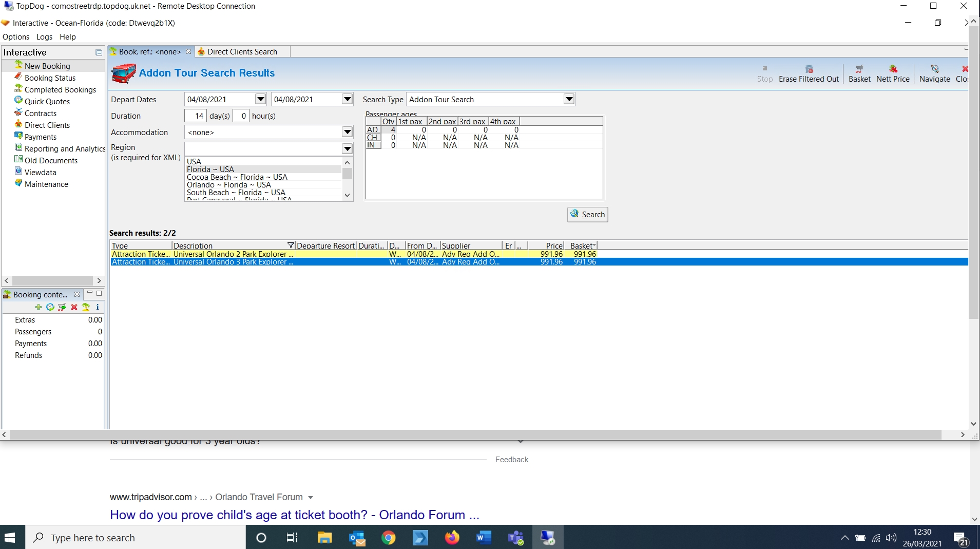Open Reporting and Analytics in the sidebar
Image resolution: width=980 pixels, height=549 pixels.
(65, 148)
